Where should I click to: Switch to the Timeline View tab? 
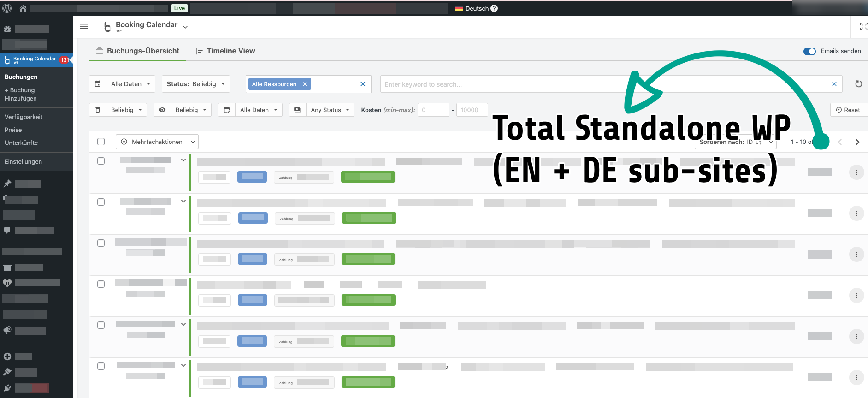click(225, 51)
